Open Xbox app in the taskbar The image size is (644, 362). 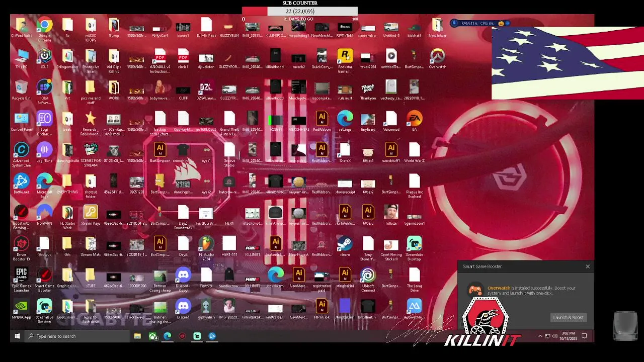(x=152, y=336)
